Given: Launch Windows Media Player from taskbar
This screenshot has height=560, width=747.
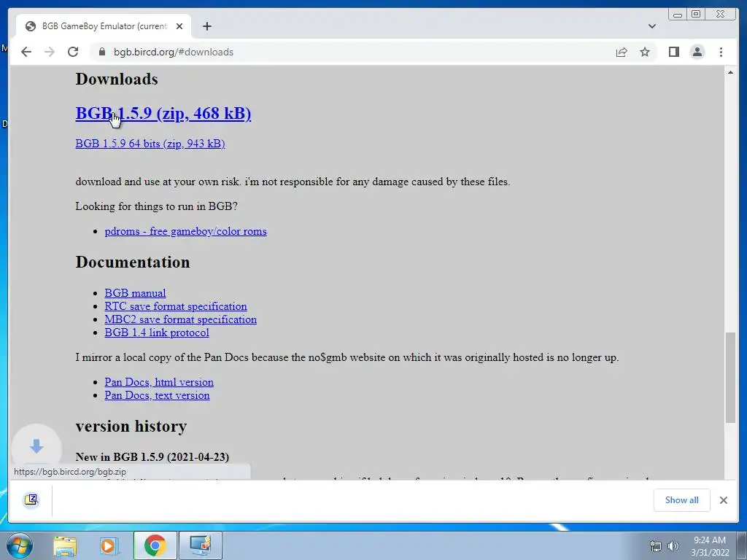Looking at the screenshot, I should click(x=109, y=545).
